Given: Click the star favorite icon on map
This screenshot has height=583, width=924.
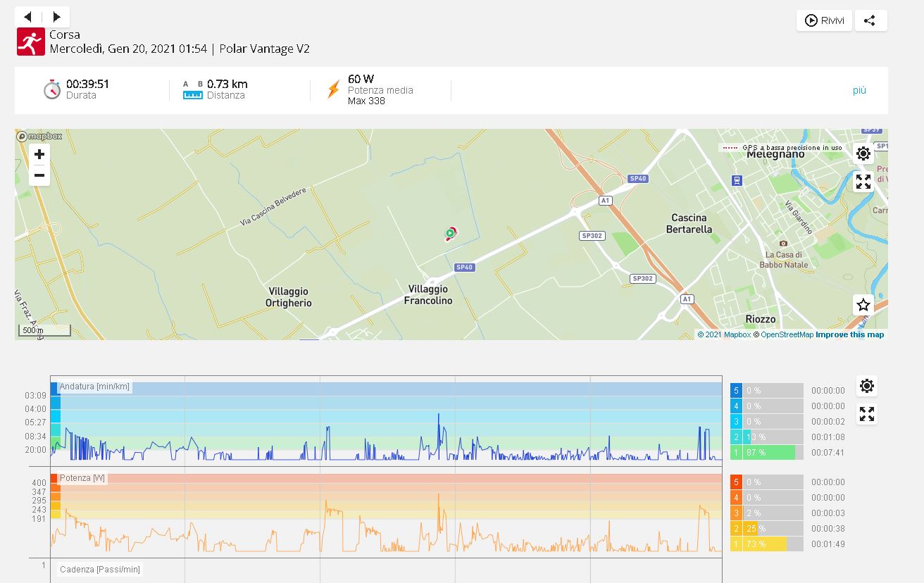Looking at the screenshot, I should click(x=863, y=305).
